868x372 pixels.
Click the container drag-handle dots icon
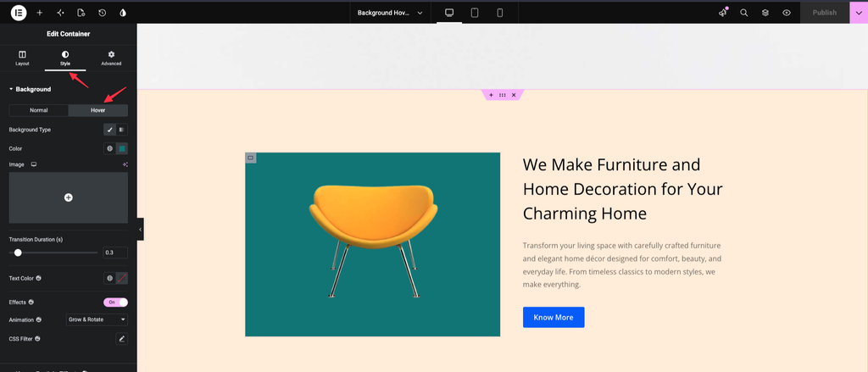pos(502,95)
